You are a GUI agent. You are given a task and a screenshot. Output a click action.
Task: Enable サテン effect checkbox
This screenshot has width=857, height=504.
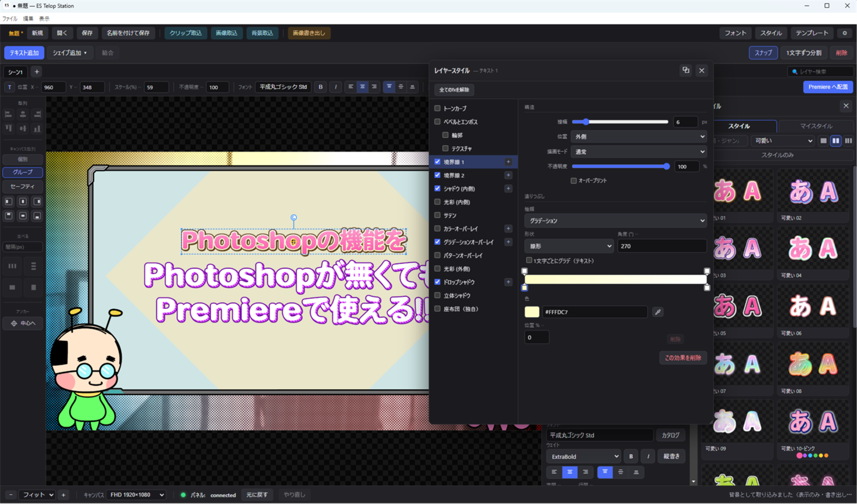click(x=437, y=215)
